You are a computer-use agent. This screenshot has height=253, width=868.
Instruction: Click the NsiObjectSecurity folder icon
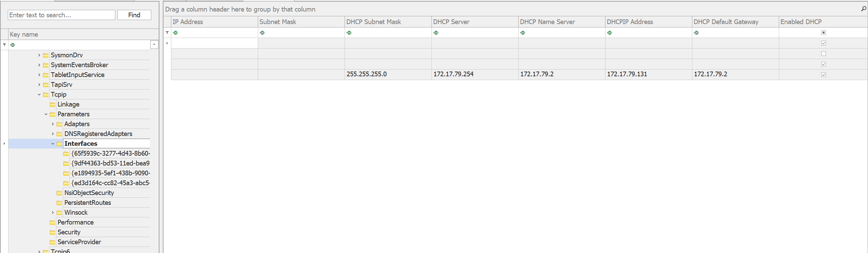tap(59, 193)
